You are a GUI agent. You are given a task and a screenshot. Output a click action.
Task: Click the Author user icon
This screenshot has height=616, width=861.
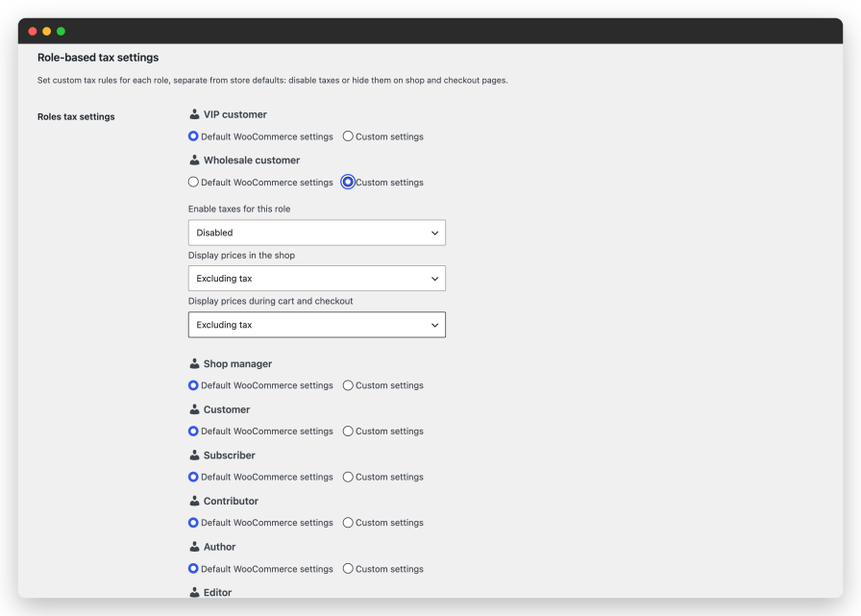pos(194,546)
